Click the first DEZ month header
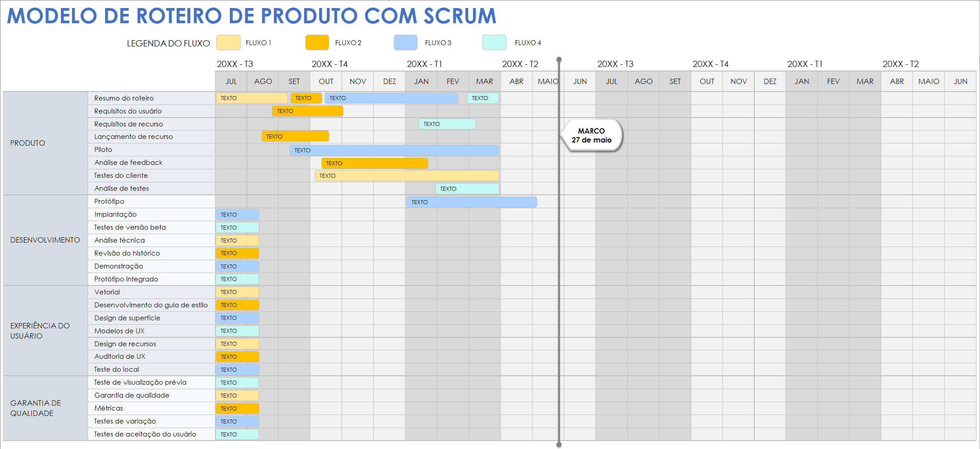This screenshot has width=980, height=449. (x=389, y=81)
